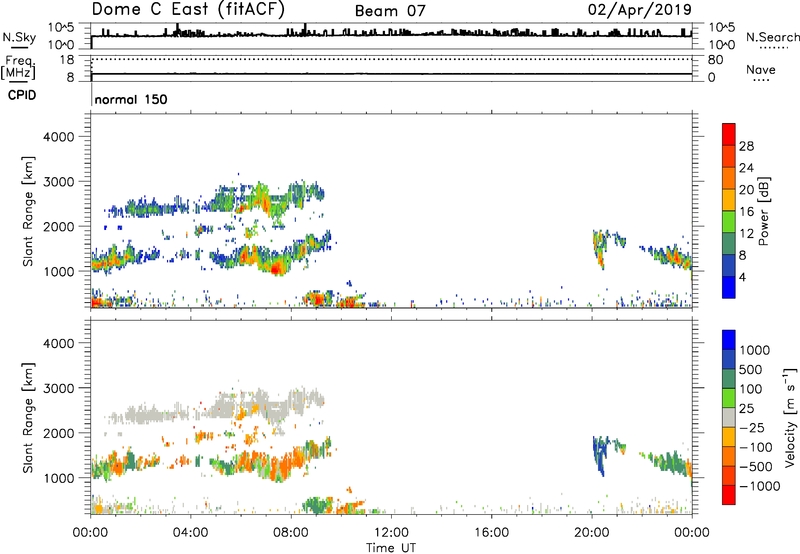Click the right "10^0" N.Search axis label
This screenshot has width=800, height=554.
click(x=721, y=45)
